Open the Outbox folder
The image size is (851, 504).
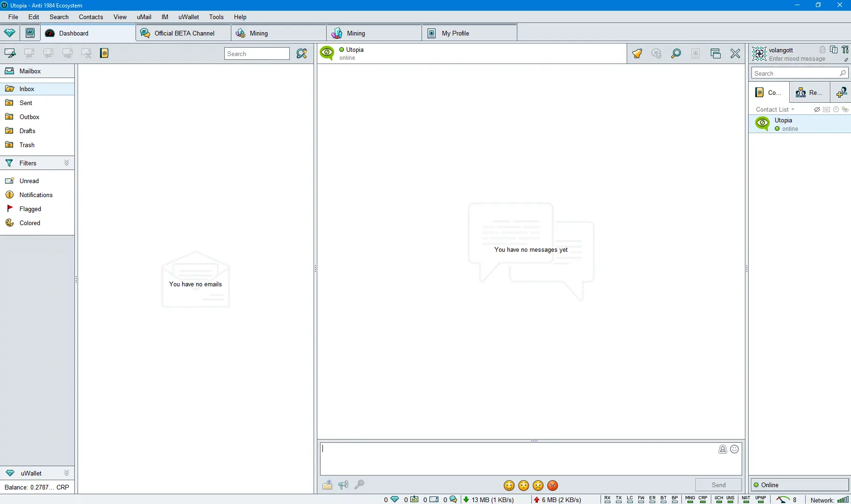coord(37,117)
